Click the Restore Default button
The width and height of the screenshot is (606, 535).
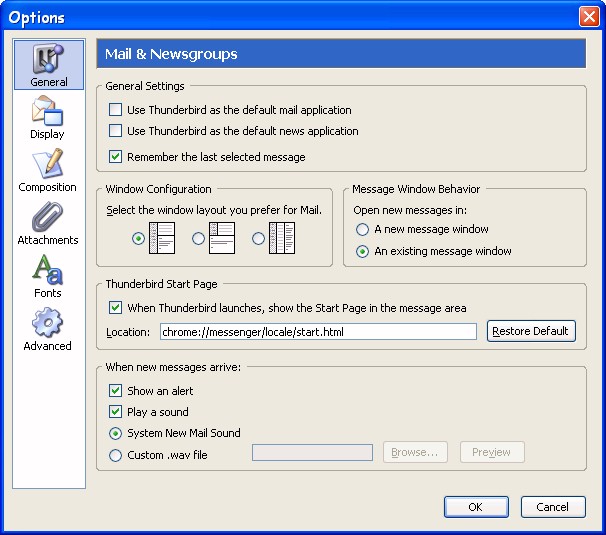point(531,331)
